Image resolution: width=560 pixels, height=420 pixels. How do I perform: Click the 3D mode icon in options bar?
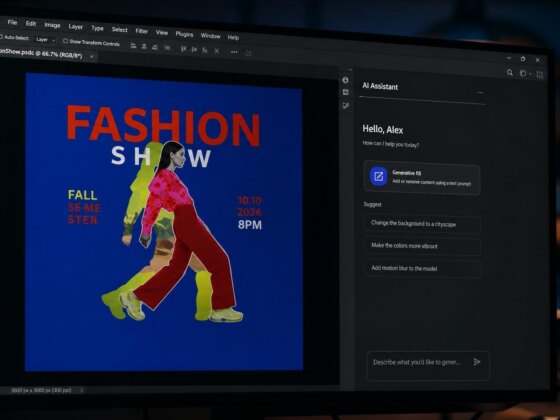point(248,53)
